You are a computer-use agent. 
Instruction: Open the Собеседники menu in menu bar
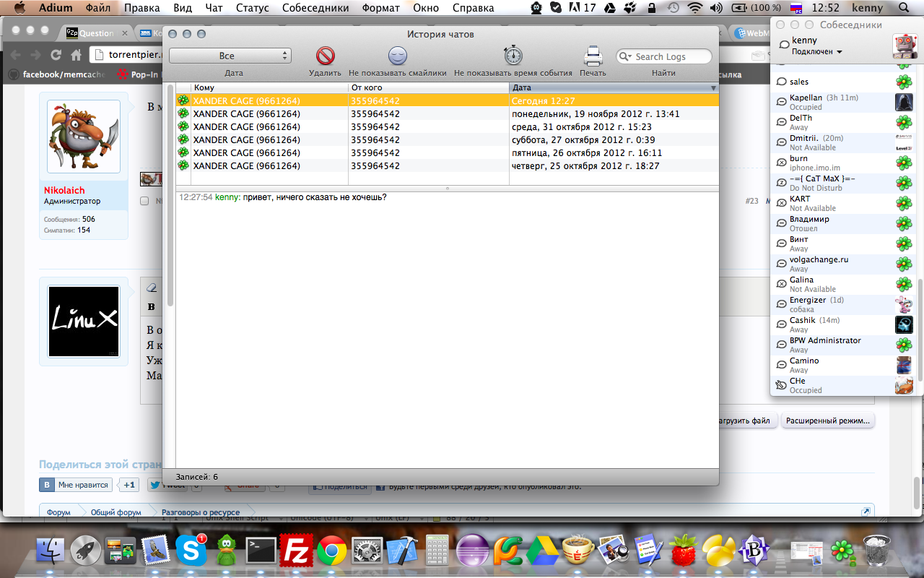[315, 8]
